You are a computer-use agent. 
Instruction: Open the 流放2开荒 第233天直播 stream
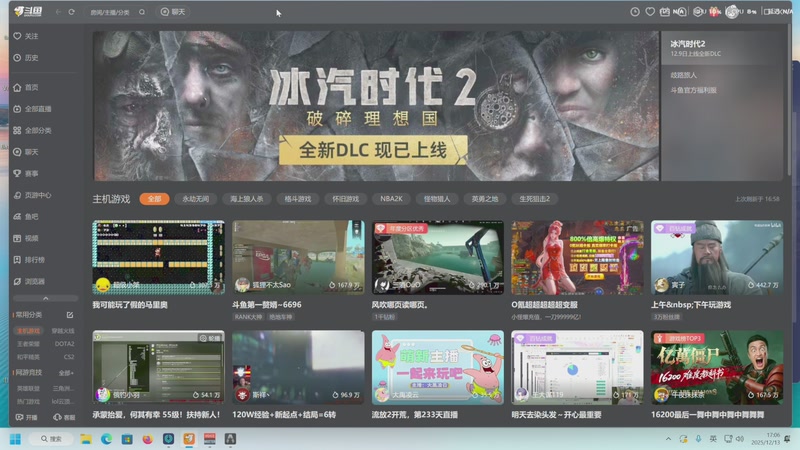coord(438,367)
